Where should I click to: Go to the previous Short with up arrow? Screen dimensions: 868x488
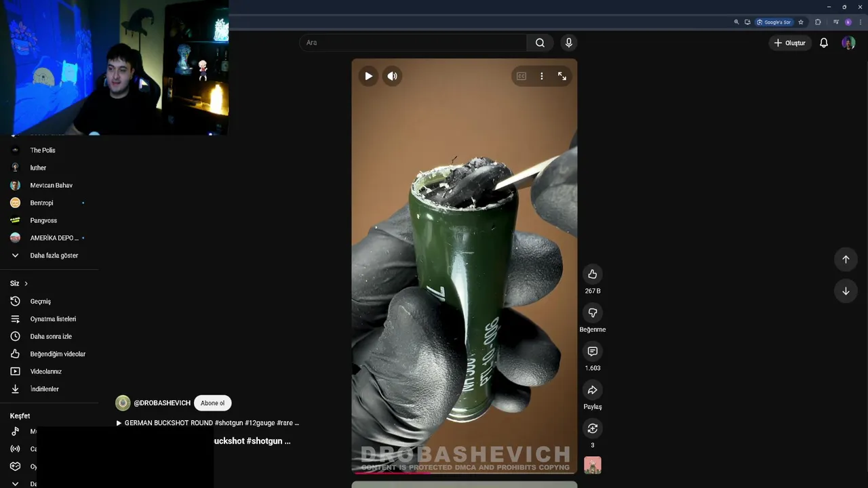pos(846,259)
